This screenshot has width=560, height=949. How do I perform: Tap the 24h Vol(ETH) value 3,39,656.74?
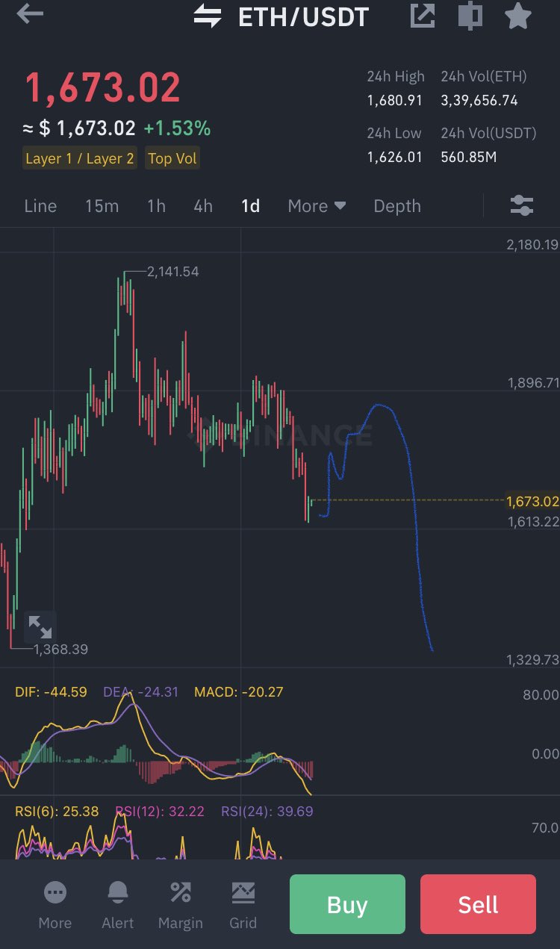click(x=479, y=100)
